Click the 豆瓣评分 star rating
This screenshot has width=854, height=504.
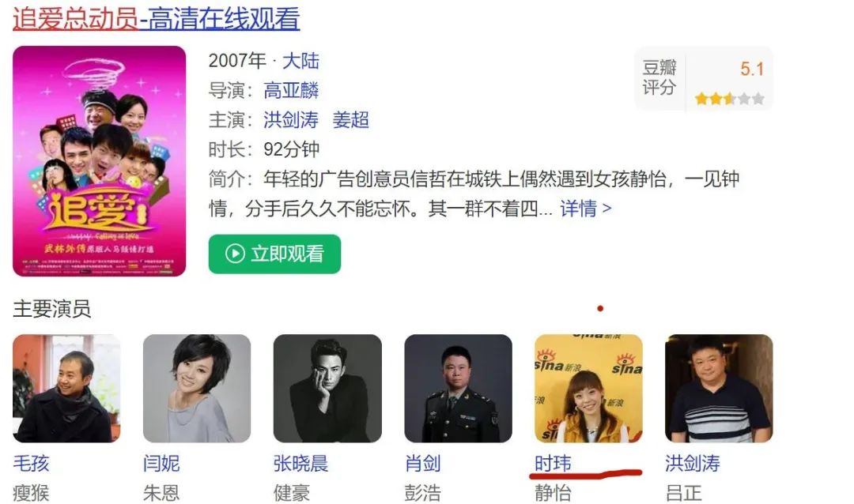(x=729, y=99)
